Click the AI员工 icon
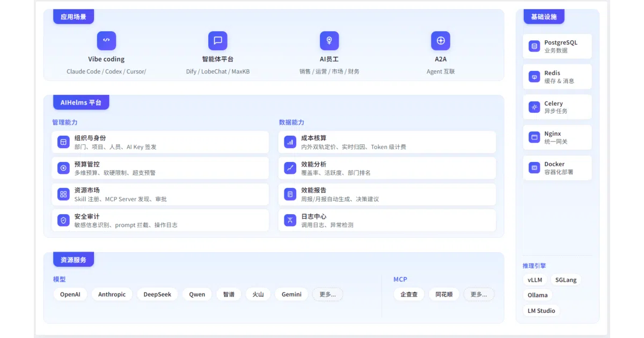 [x=329, y=40]
